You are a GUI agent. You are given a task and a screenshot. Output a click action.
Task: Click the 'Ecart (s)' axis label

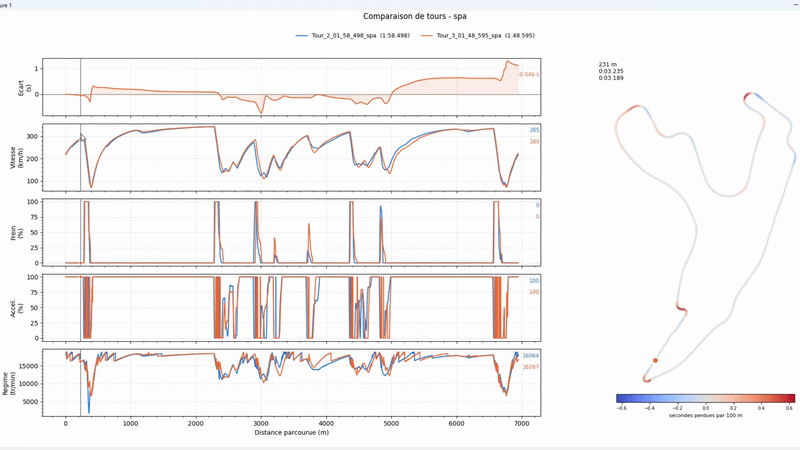click(24, 87)
